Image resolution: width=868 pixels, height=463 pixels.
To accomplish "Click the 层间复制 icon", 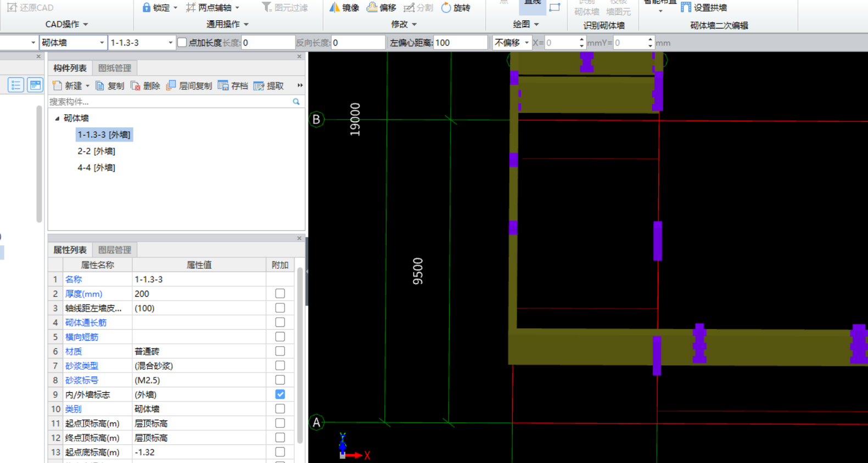I will 171,86.
